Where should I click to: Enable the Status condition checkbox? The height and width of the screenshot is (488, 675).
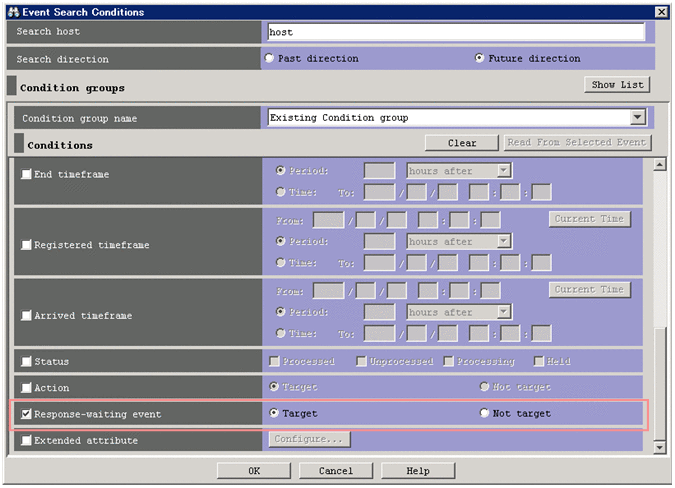[27, 362]
